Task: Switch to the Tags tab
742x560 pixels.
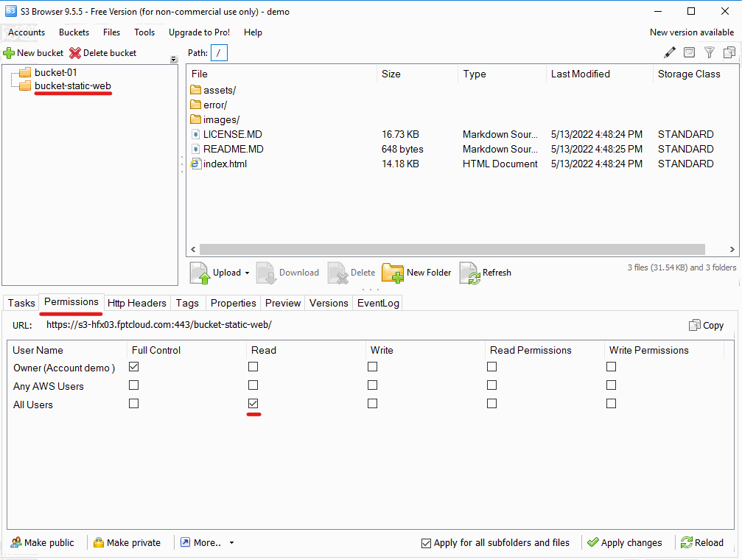Action: coord(187,303)
